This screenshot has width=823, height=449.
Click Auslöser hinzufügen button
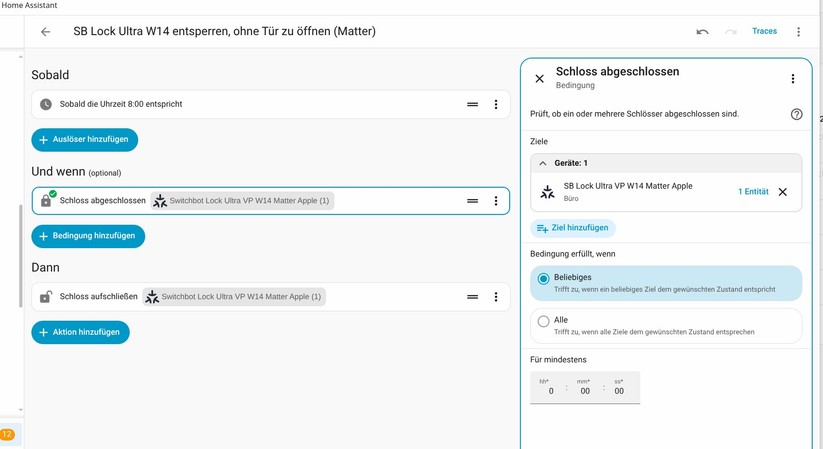[85, 140]
